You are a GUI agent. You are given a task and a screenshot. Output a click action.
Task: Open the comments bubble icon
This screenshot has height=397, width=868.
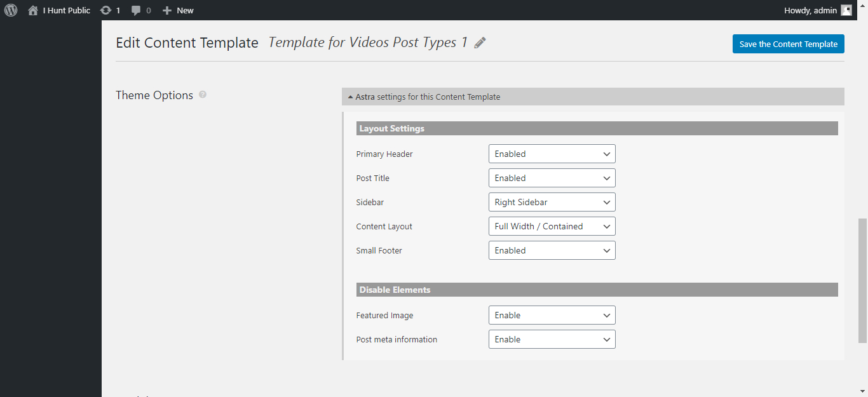[x=136, y=11]
